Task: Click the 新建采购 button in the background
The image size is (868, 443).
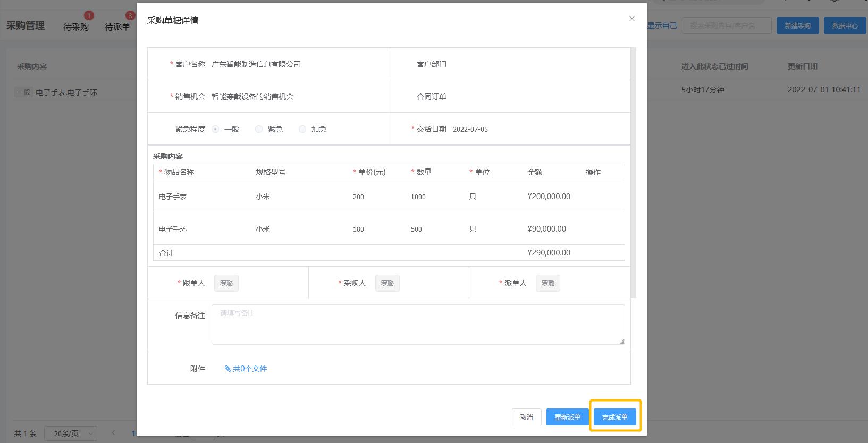Action: [x=798, y=25]
